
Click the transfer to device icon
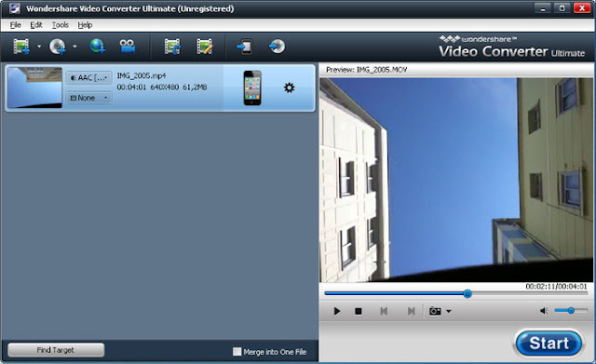pyautogui.click(x=244, y=47)
